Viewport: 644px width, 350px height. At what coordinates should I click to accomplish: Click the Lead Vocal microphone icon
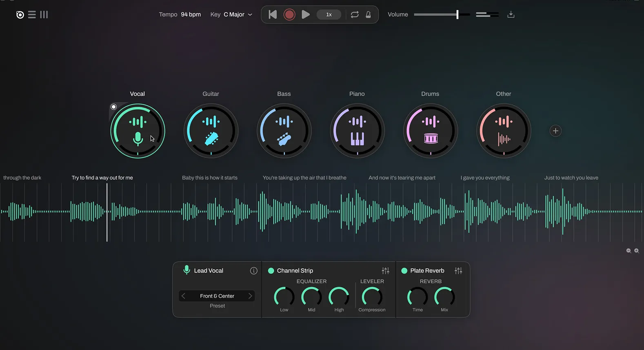187,270
